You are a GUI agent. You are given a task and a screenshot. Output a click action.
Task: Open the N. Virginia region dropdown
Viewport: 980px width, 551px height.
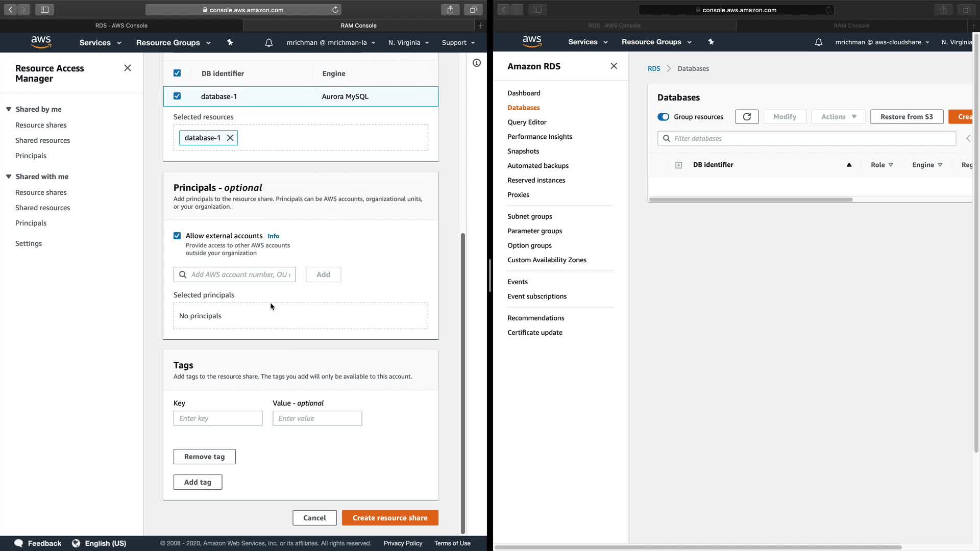(x=408, y=43)
